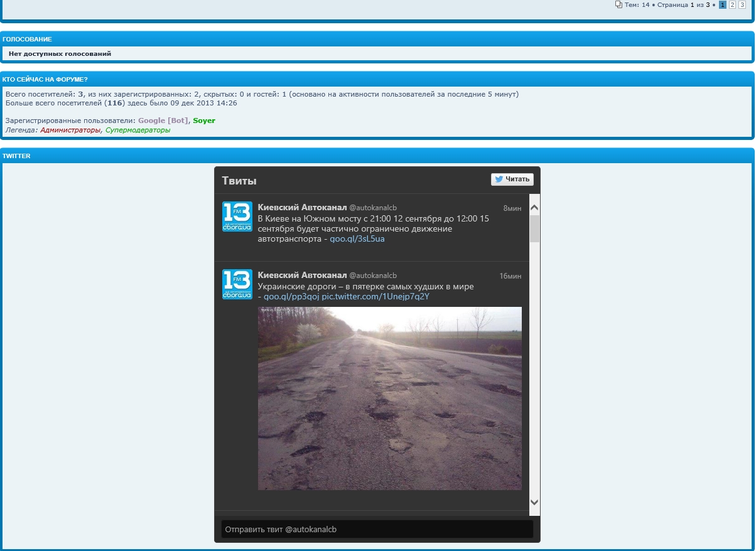
Task: Select current page 1 in pagination
Action: point(723,5)
